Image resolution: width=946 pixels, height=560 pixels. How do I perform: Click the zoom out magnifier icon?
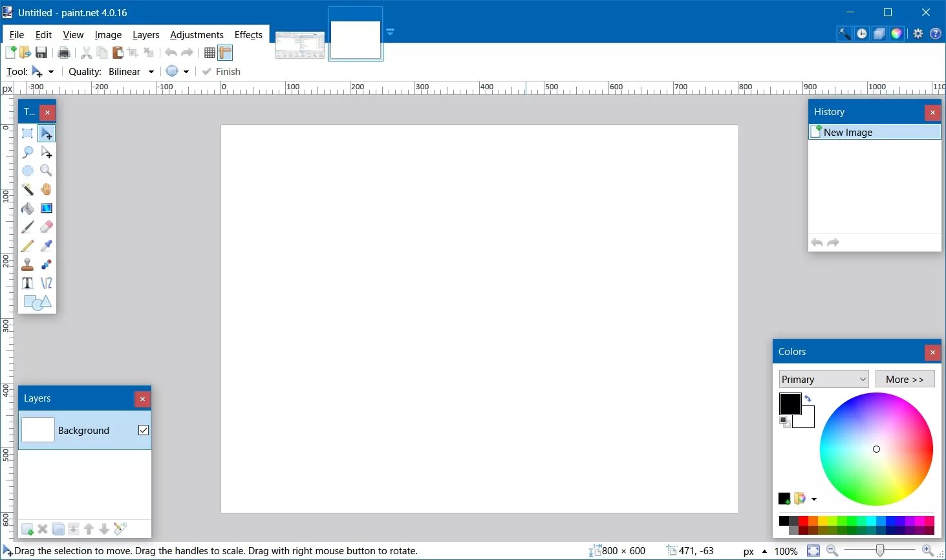[x=832, y=551]
